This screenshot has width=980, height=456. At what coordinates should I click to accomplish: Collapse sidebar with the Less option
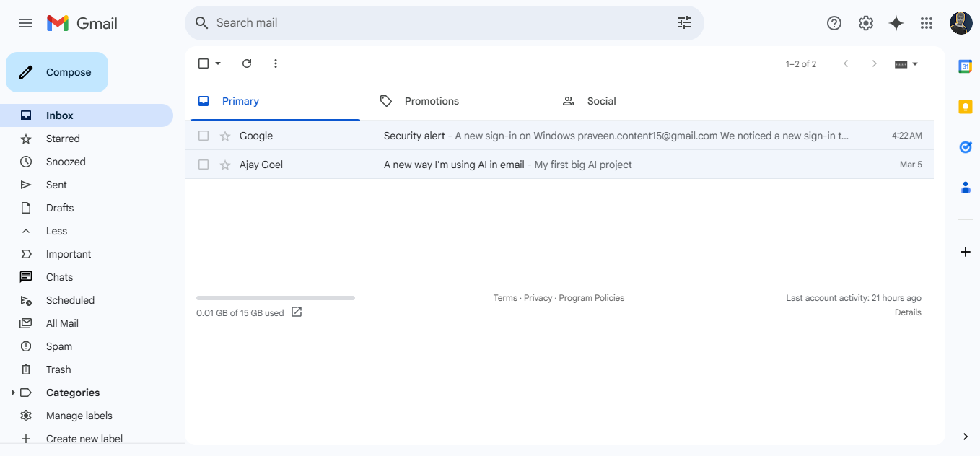(56, 231)
